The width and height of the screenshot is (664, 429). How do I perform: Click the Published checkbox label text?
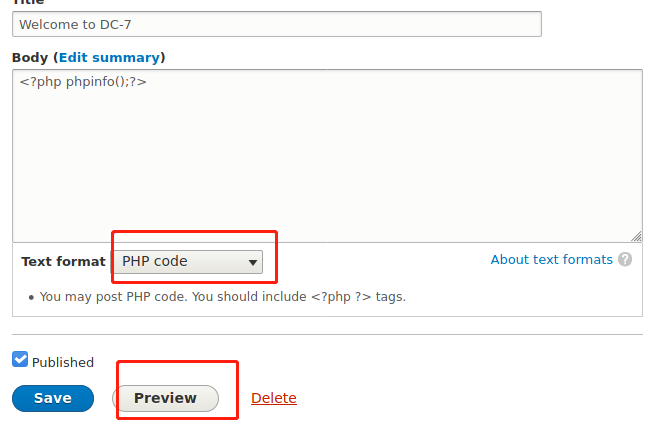coord(63,363)
